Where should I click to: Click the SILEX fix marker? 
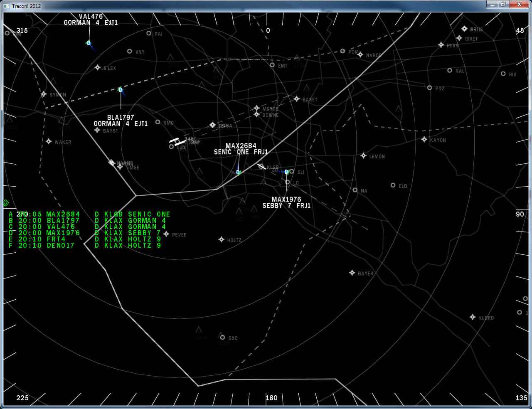[x=98, y=67]
